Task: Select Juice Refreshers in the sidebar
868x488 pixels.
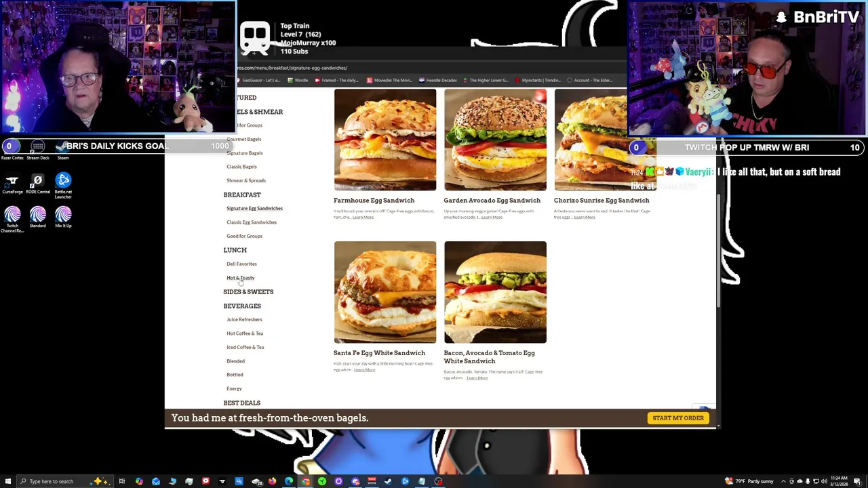Action: coord(244,319)
